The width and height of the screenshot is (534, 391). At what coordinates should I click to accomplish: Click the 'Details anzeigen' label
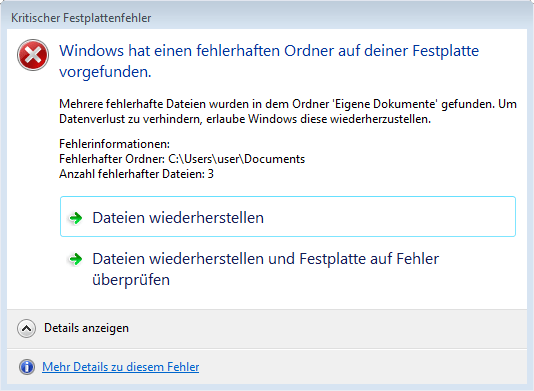click(87, 328)
